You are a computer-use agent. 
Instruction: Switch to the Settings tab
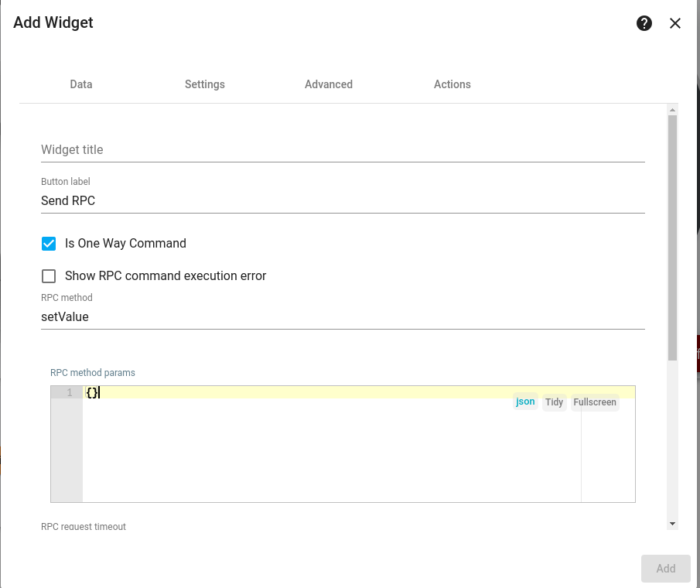point(204,84)
